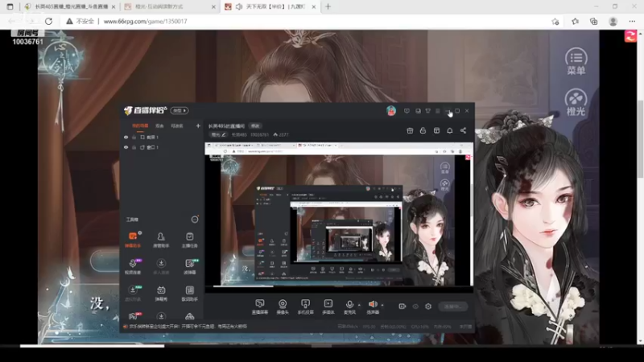Toggle preview eye icon in bottom bar
Image resolution: width=644 pixels, height=362 pixels.
click(x=415, y=306)
